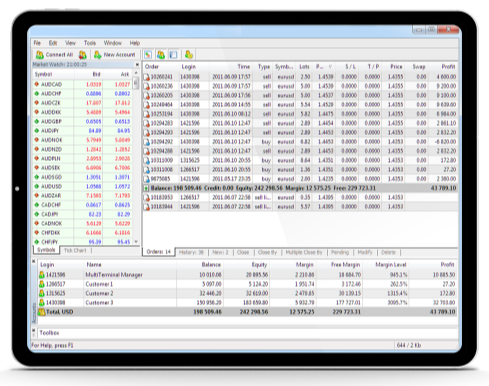Click the AUDGBP symbol arrow icon

tap(37, 121)
